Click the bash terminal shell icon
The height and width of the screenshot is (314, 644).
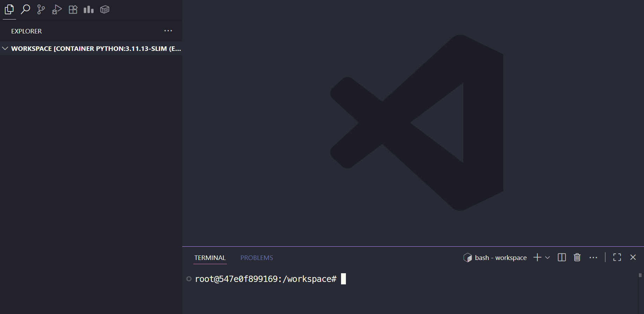[x=468, y=258]
